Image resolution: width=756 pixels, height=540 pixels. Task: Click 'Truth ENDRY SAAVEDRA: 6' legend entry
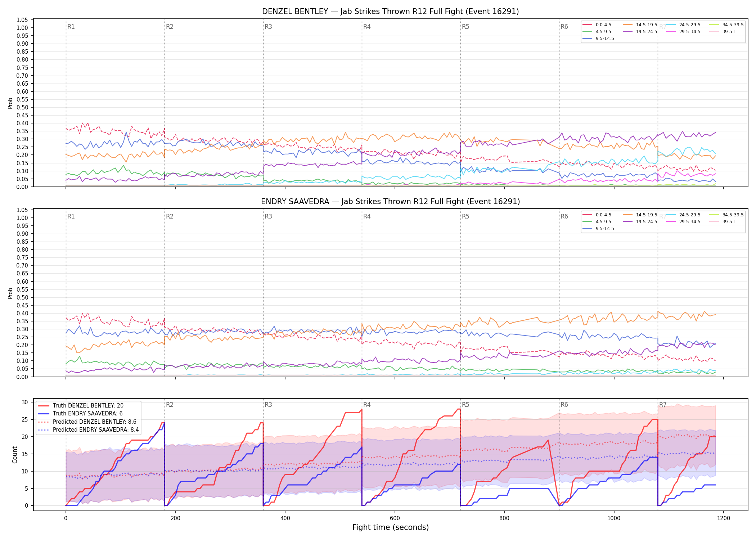(80, 414)
